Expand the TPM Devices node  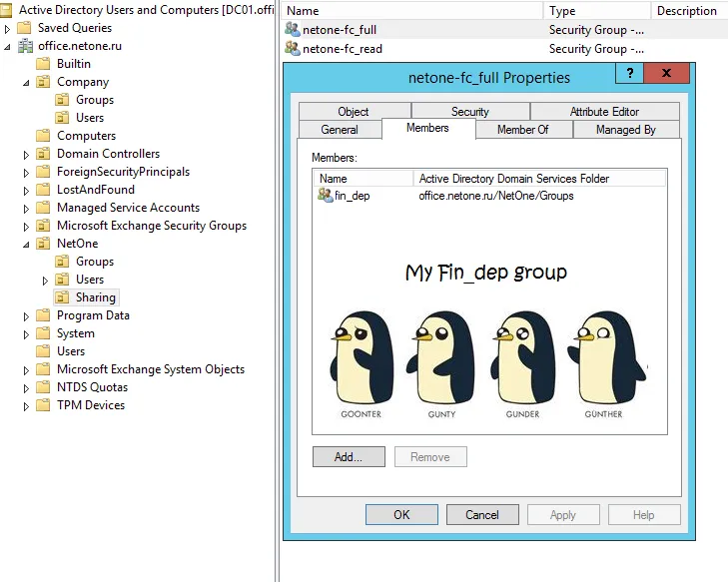[x=26, y=406]
